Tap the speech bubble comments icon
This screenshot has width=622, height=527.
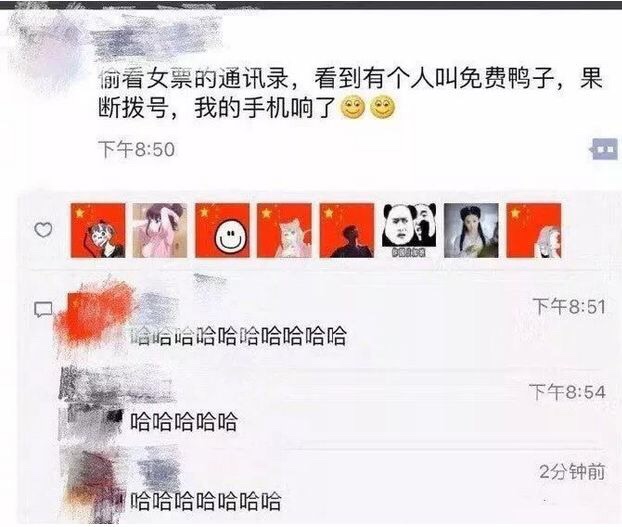click(x=43, y=310)
